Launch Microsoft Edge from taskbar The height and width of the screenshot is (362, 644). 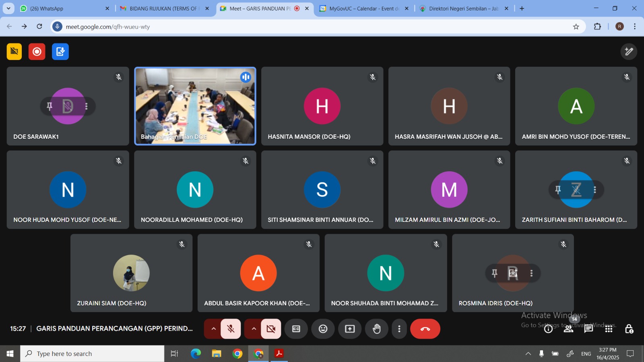[x=196, y=354]
